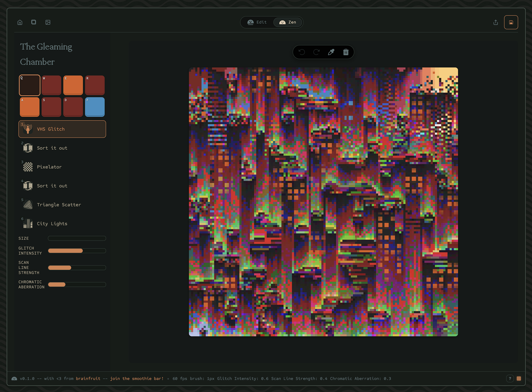Activate the Sort it out brush
The image size is (532, 392).
[52, 148]
